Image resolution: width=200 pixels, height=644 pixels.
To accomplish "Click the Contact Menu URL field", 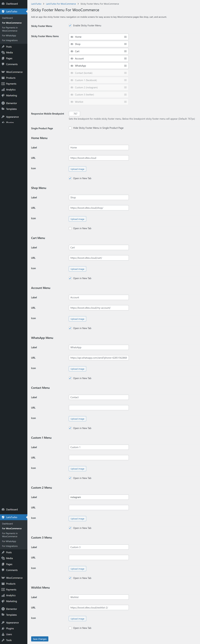I will tap(99, 407).
